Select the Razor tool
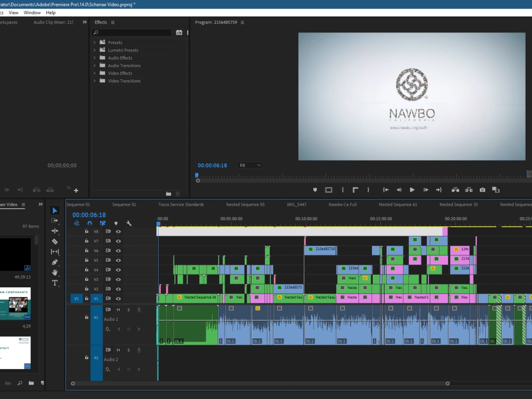Image resolution: width=532 pixels, height=399 pixels. (55, 242)
